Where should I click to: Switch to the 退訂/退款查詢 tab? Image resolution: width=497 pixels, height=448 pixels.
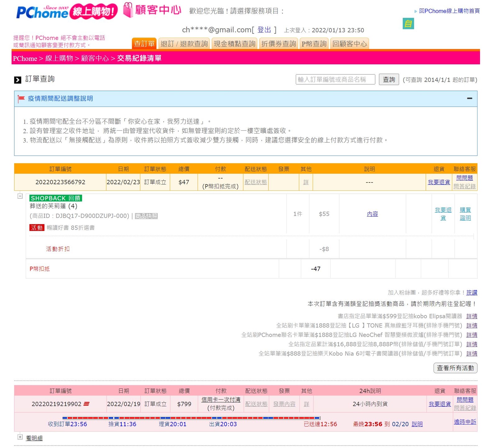tap(184, 44)
